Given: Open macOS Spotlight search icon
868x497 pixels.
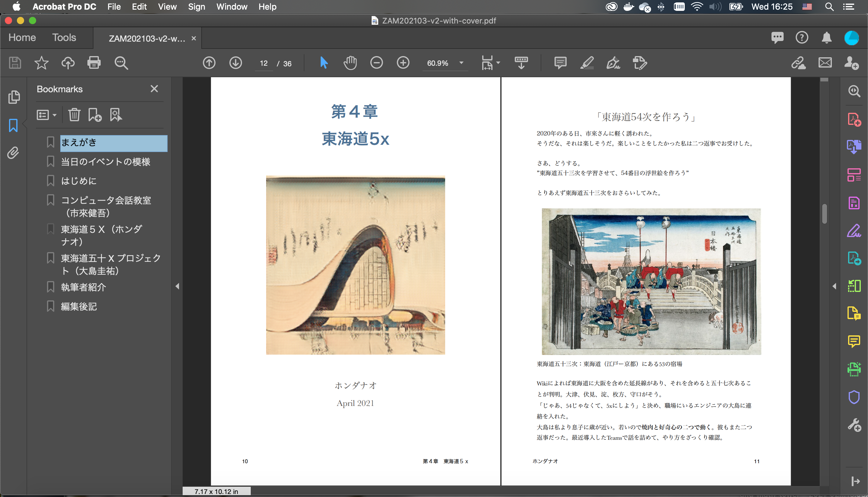Looking at the screenshot, I should [x=829, y=7].
